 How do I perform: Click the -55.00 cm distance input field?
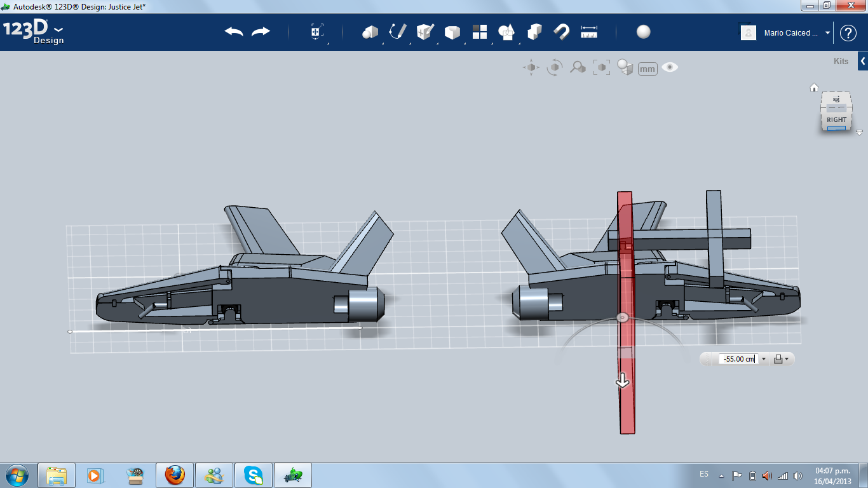point(738,359)
